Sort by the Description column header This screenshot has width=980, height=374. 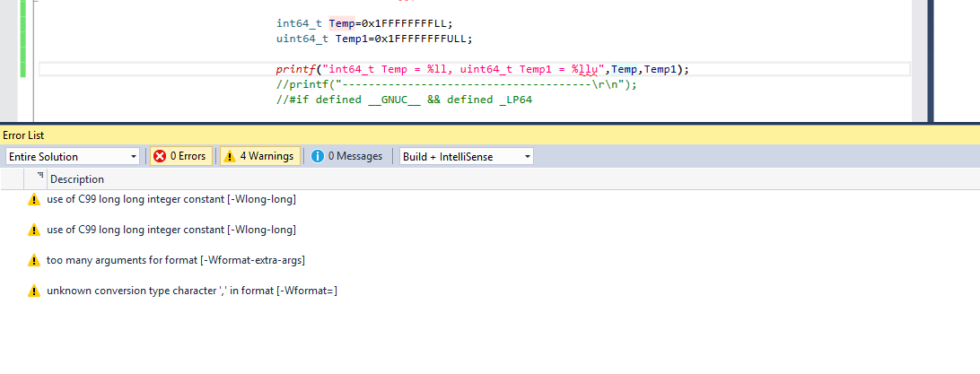[x=76, y=179]
